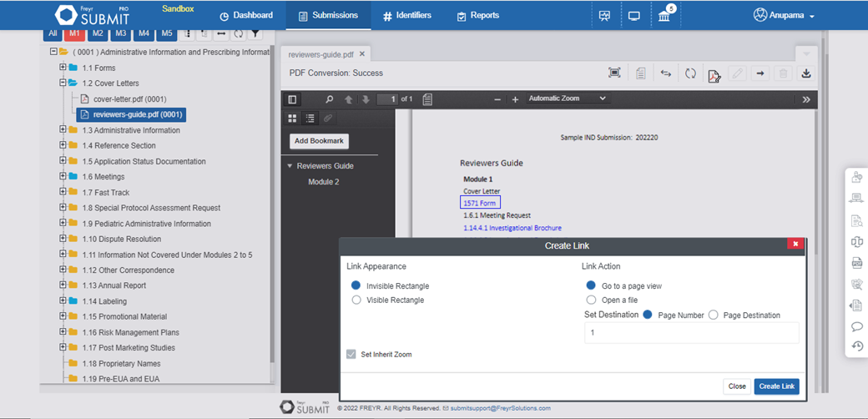Expand 1.3 Administrative Information node
868x419 pixels.
(x=63, y=130)
